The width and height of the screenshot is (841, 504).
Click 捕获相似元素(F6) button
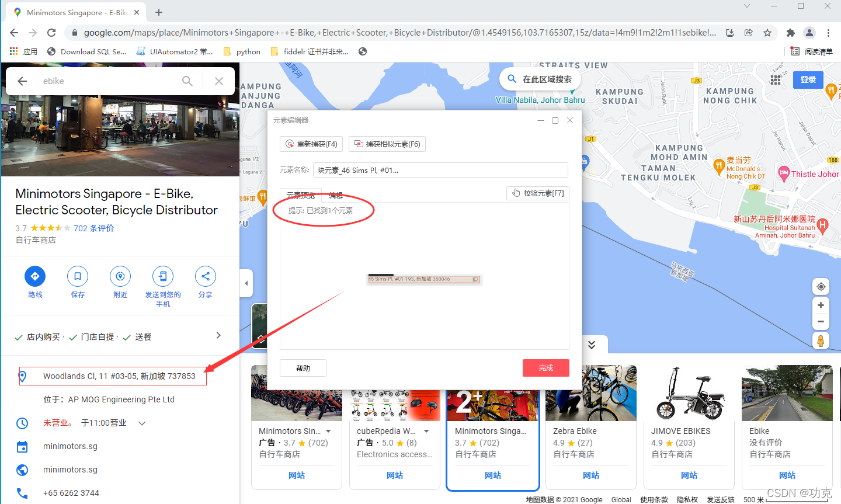pyautogui.click(x=387, y=144)
